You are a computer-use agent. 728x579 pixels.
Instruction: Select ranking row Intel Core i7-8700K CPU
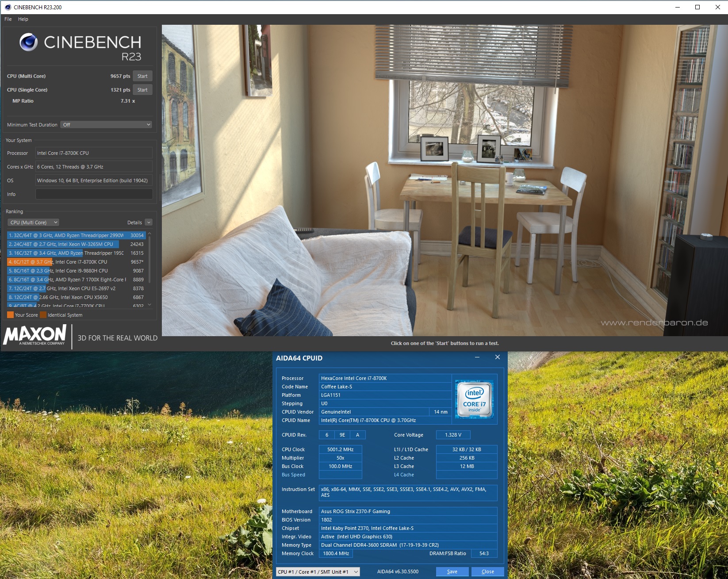point(76,262)
